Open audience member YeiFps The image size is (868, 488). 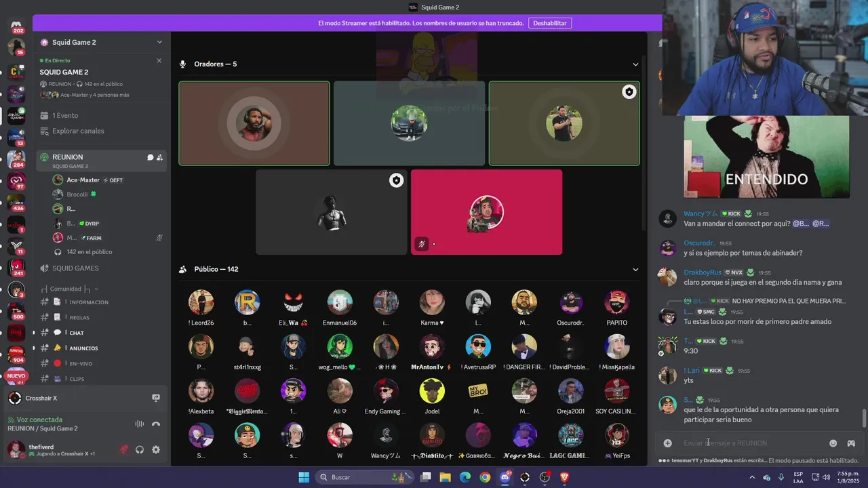point(616,441)
